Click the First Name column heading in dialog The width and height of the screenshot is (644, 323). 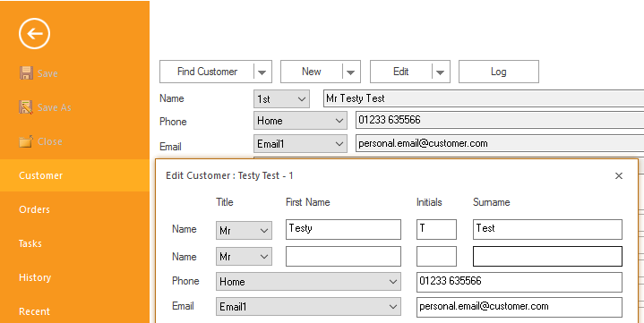click(307, 202)
